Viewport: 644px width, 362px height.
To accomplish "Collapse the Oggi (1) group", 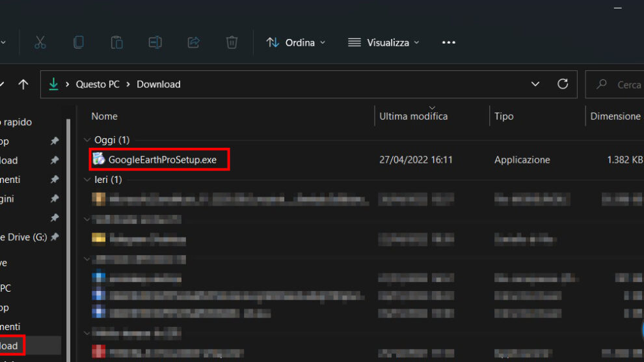I will [88, 140].
